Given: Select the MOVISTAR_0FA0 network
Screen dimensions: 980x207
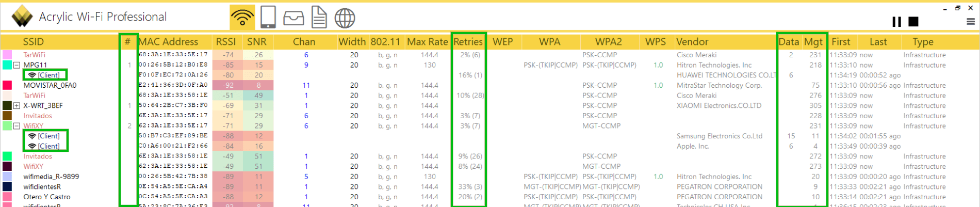Looking at the screenshot, I should (x=490, y=85).
